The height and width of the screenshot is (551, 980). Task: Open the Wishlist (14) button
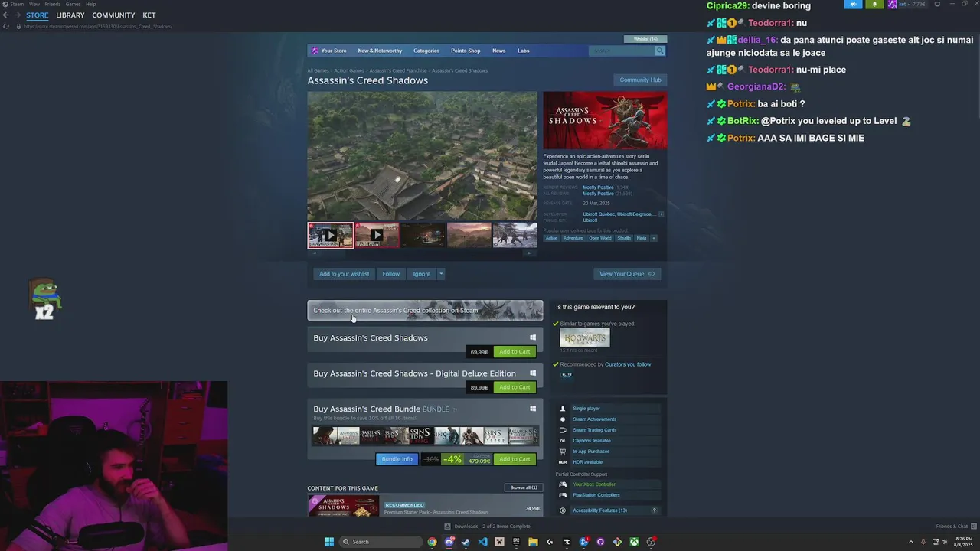tap(645, 39)
